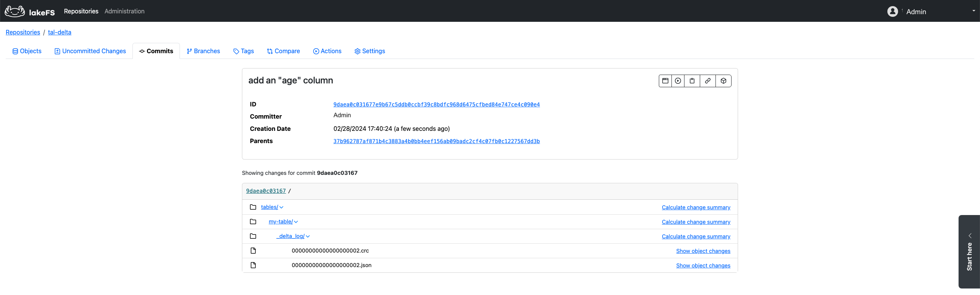Calculate change summary for tables/ folder

pos(696,207)
